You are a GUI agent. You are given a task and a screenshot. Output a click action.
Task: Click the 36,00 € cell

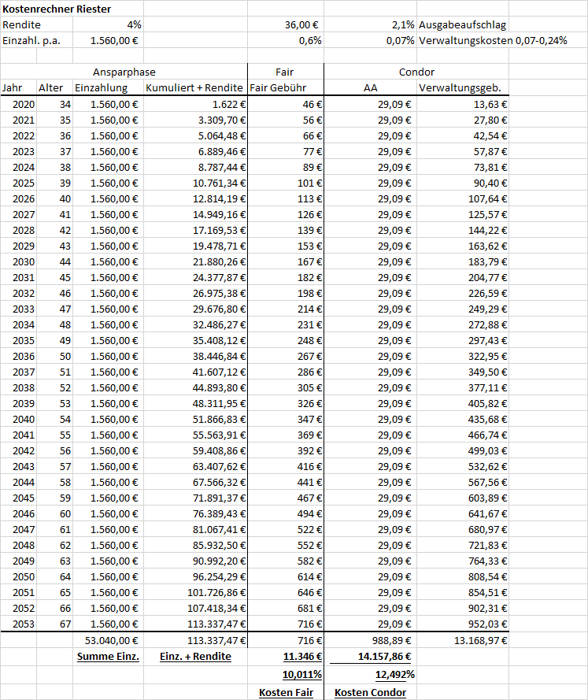click(286, 24)
